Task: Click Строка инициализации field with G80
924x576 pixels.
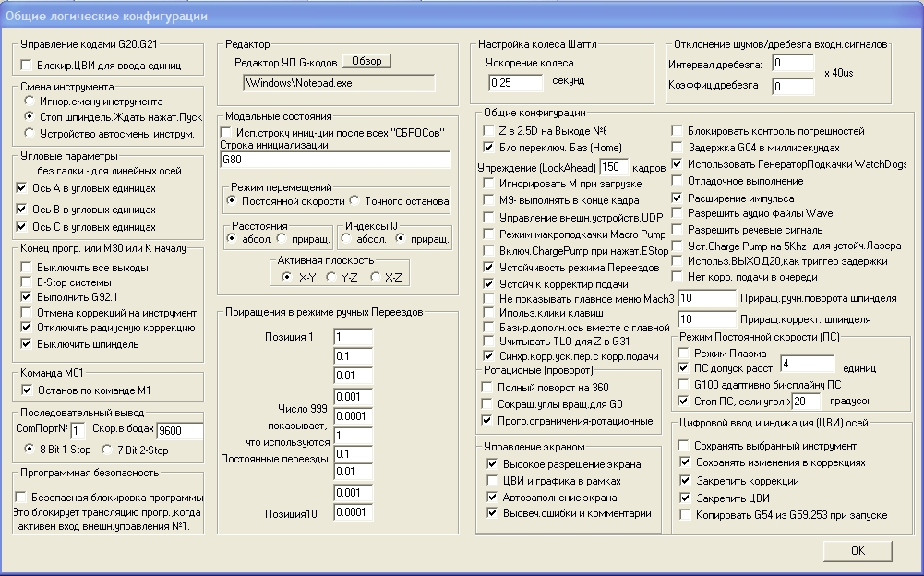Action: point(335,160)
